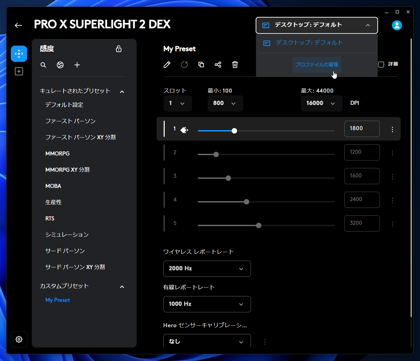
Task: Go back with the left arrow icon
Action: coord(18,25)
